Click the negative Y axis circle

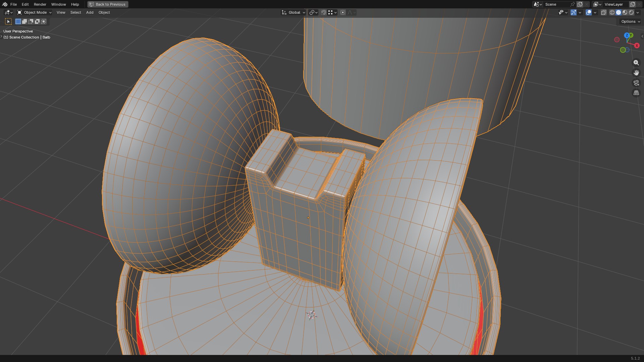(x=623, y=50)
